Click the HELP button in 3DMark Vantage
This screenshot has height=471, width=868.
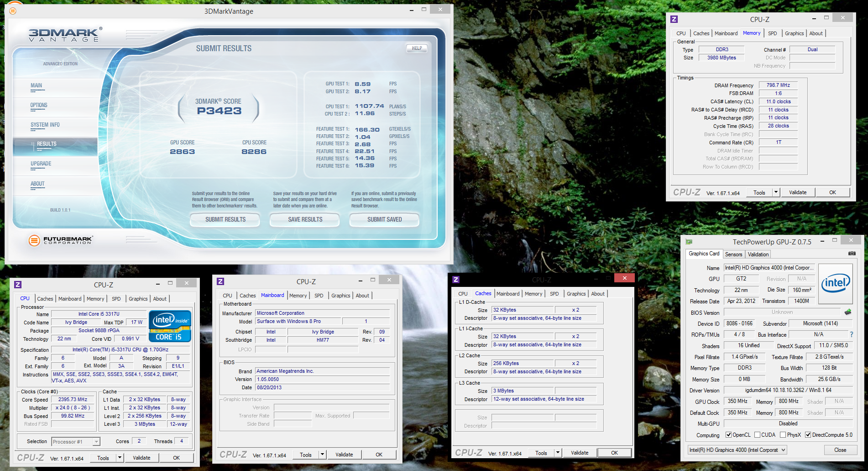[417, 48]
